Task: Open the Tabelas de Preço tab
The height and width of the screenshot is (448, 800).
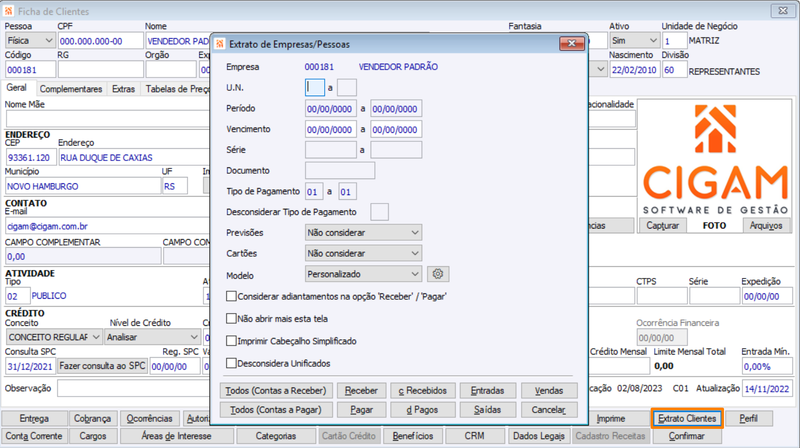Action: click(x=175, y=89)
